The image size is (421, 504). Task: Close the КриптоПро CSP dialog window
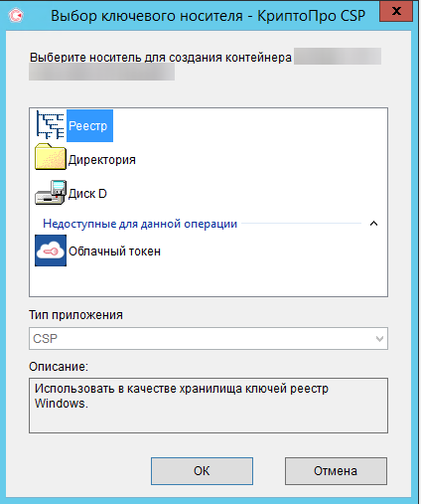tap(396, 12)
